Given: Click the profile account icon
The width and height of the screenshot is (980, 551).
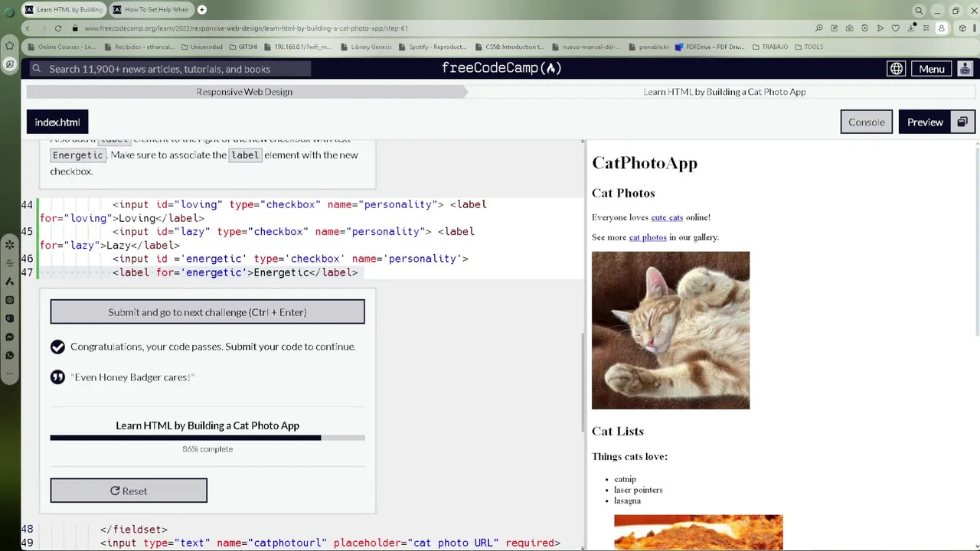Looking at the screenshot, I should click(x=942, y=28).
